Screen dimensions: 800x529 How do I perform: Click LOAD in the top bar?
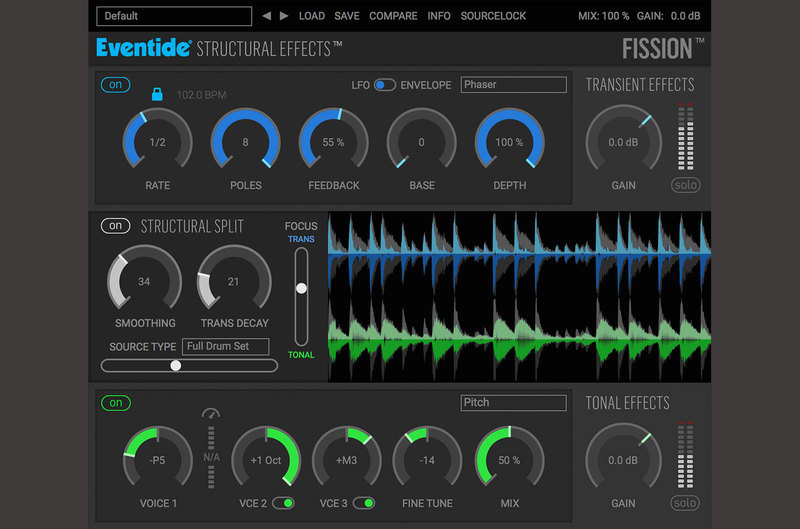(x=312, y=16)
